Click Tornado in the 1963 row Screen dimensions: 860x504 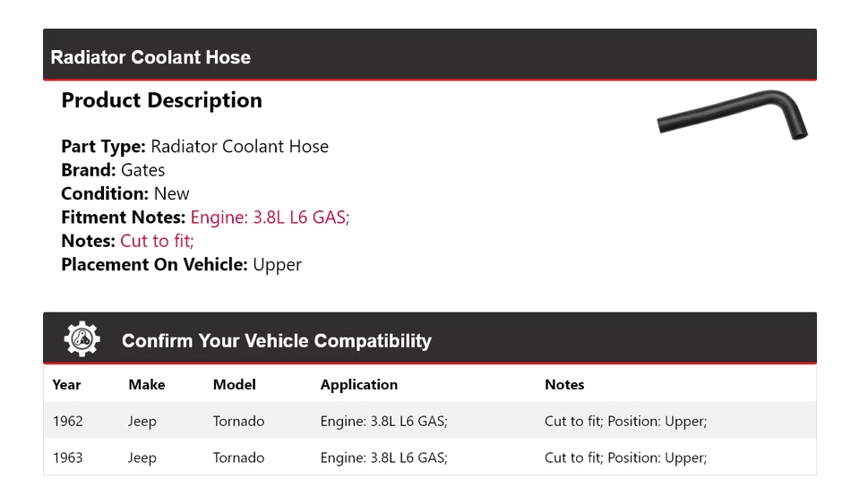tap(238, 458)
